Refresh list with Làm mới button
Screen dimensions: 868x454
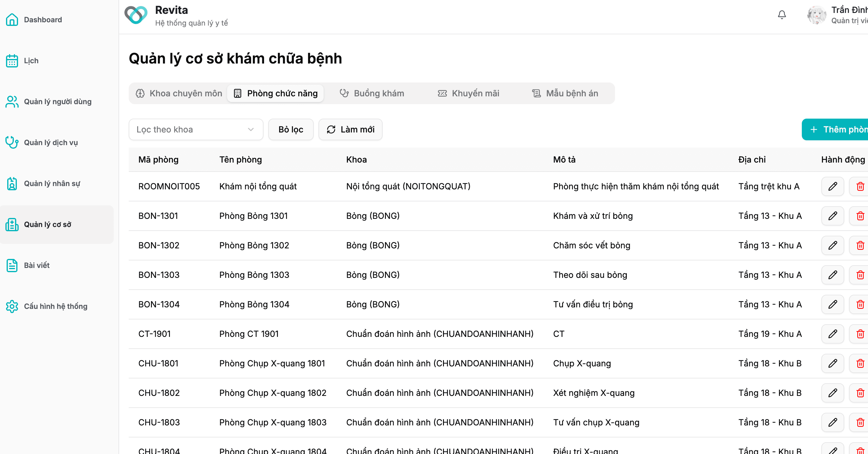click(350, 129)
